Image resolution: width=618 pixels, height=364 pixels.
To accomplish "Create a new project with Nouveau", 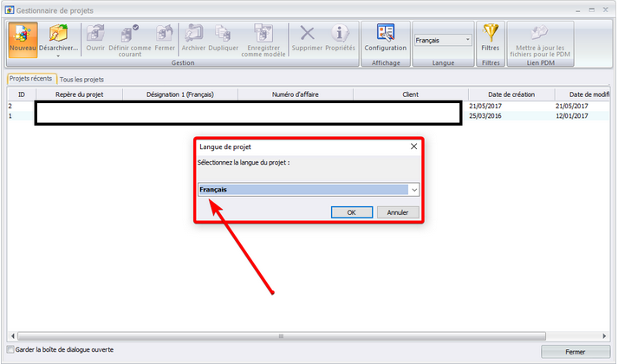I will [23, 40].
